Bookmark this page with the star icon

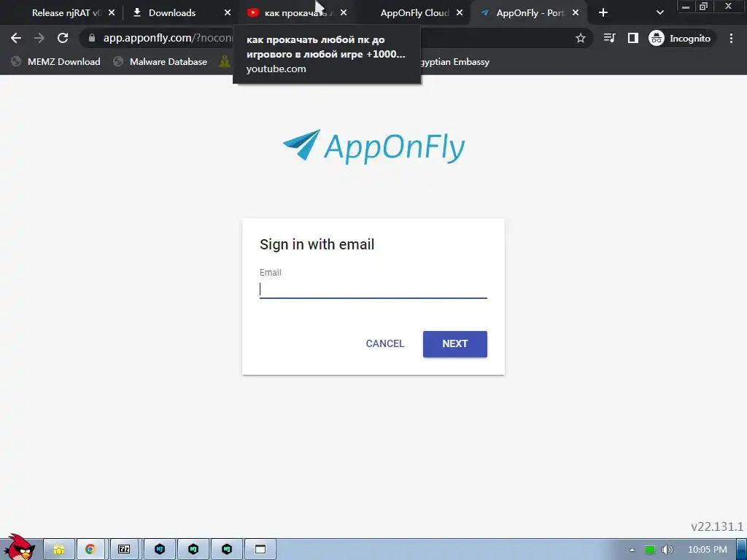coord(580,38)
